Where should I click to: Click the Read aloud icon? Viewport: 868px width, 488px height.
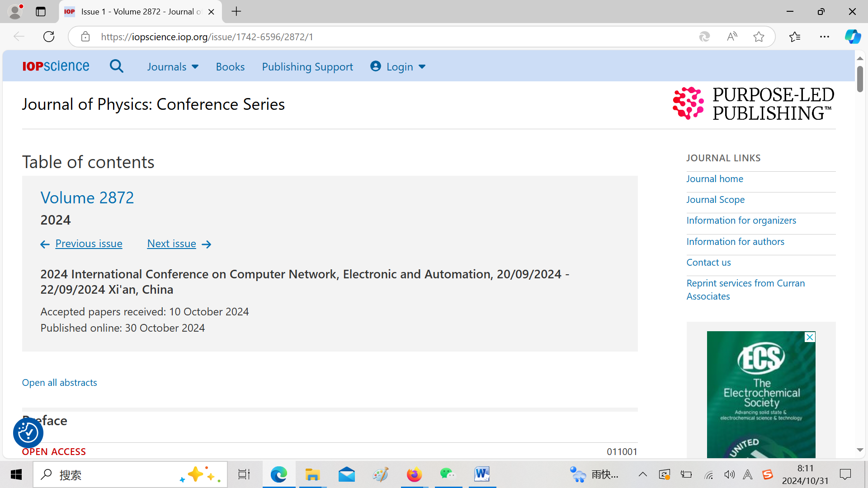click(732, 37)
